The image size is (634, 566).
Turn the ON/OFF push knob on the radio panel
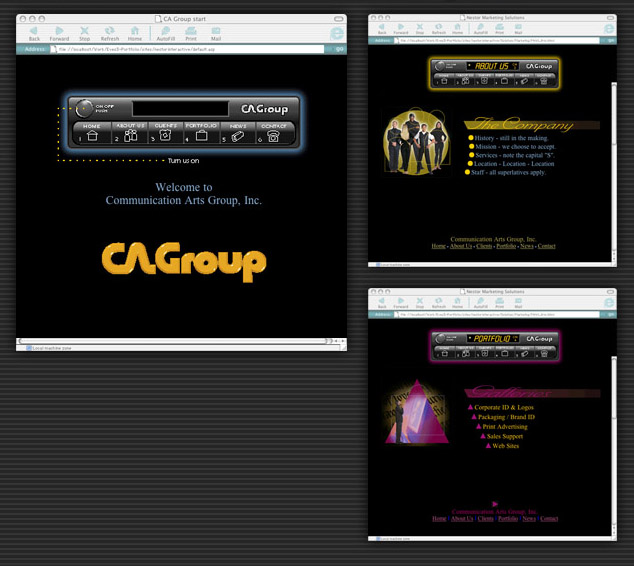84,108
